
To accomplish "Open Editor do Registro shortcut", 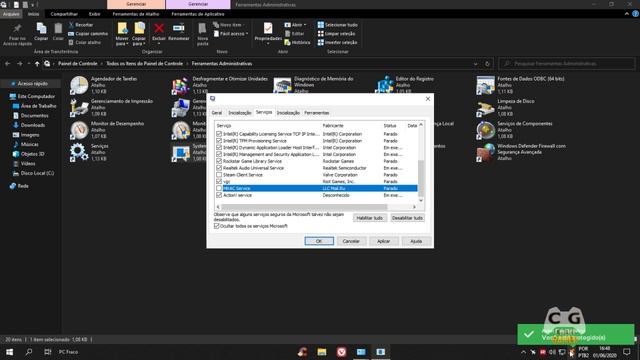I will (405, 85).
